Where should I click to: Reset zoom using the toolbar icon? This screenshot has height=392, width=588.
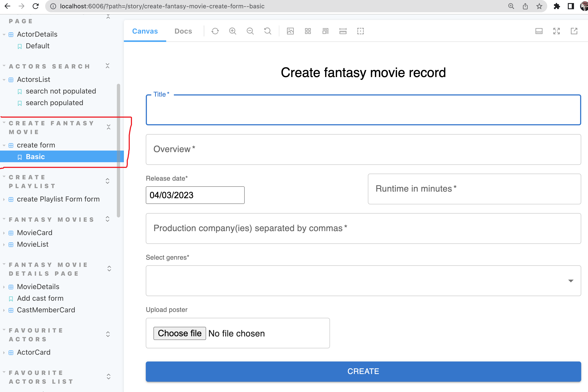coord(267,31)
